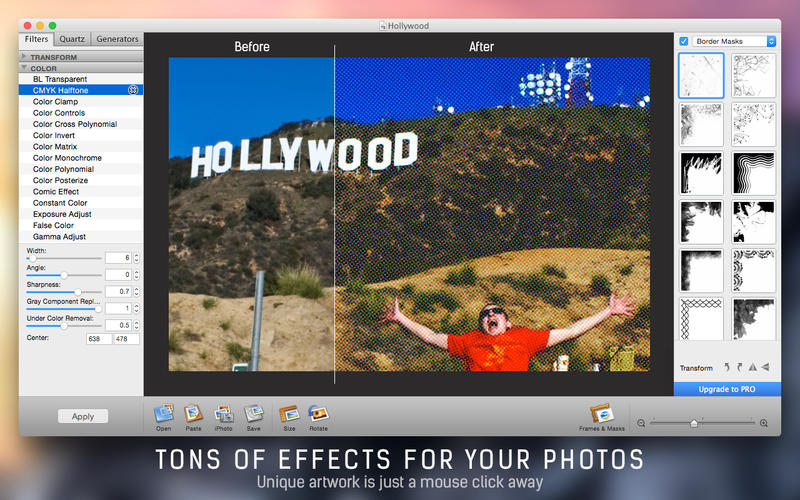
Task: Click the Apply button
Action: click(83, 416)
